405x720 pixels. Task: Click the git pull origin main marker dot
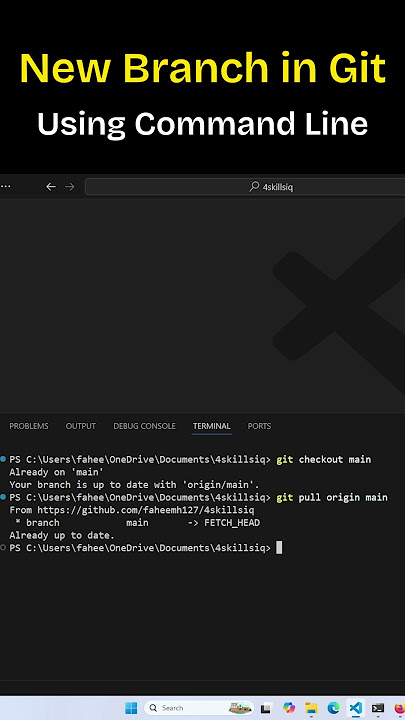3,497
